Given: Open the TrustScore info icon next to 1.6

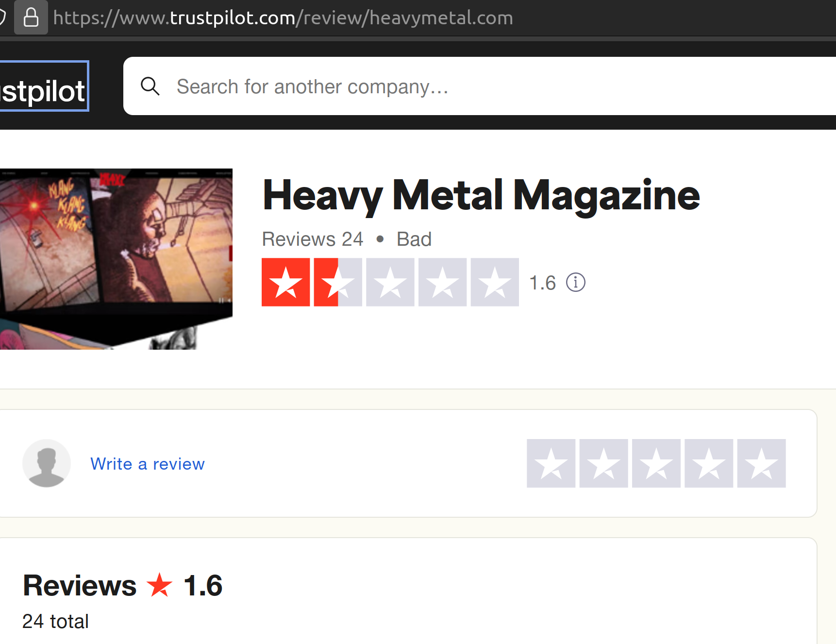Looking at the screenshot, I should [576, 282].
